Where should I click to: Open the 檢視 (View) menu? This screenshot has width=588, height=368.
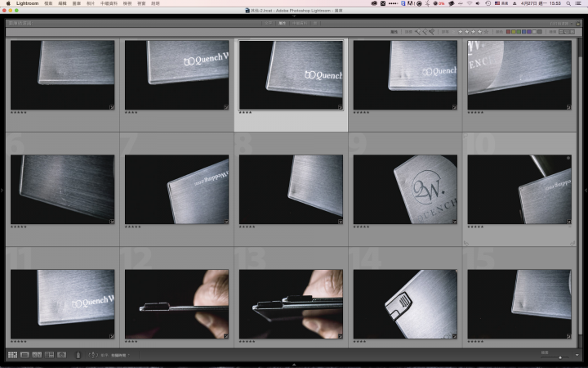127,3
